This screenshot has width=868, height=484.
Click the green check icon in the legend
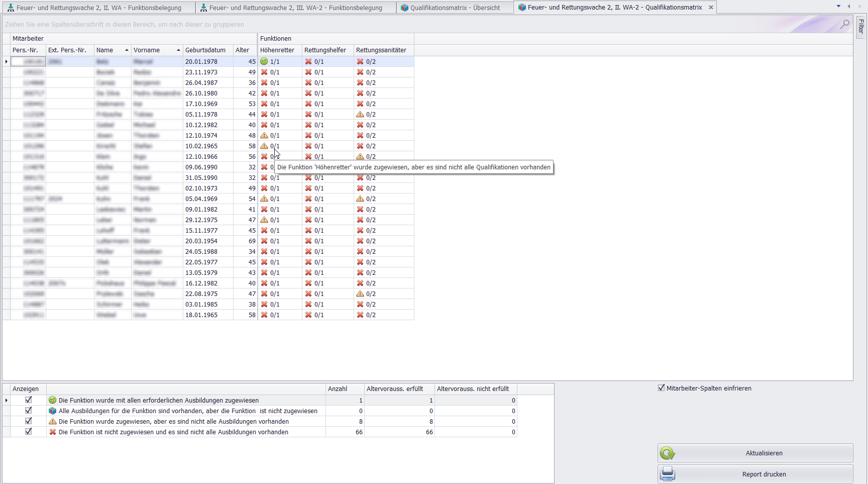[x=53, y=400]
